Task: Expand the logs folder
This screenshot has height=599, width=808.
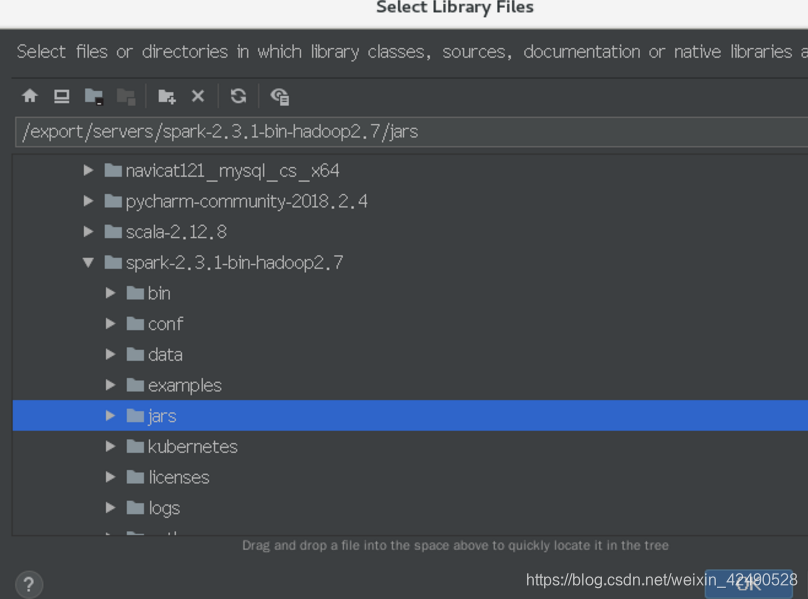Action: tap(110, 507)
